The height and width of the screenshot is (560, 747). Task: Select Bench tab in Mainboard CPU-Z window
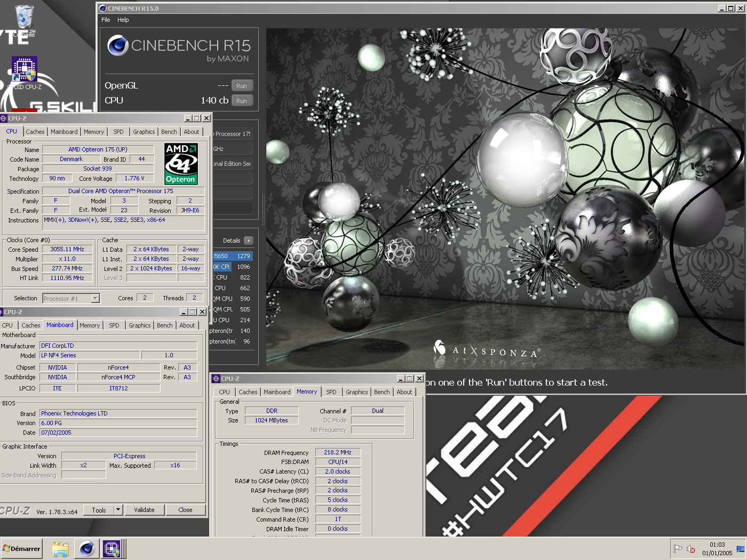(165, 325)
